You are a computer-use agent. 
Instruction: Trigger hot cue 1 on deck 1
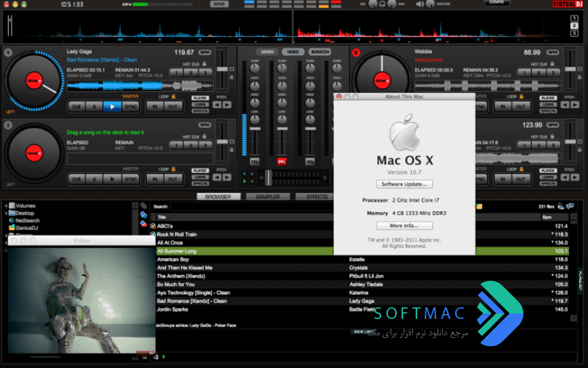coord(176,72)
